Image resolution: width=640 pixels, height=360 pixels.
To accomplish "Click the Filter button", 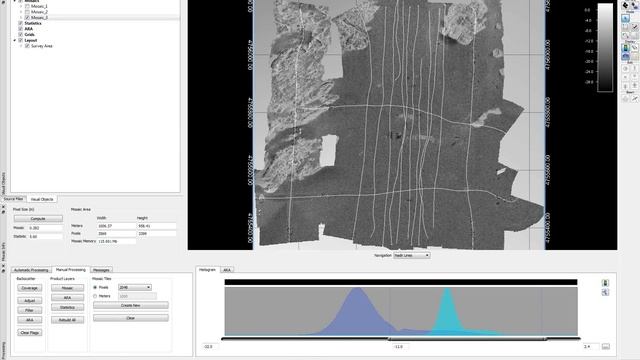I will [x=29, y=310].
